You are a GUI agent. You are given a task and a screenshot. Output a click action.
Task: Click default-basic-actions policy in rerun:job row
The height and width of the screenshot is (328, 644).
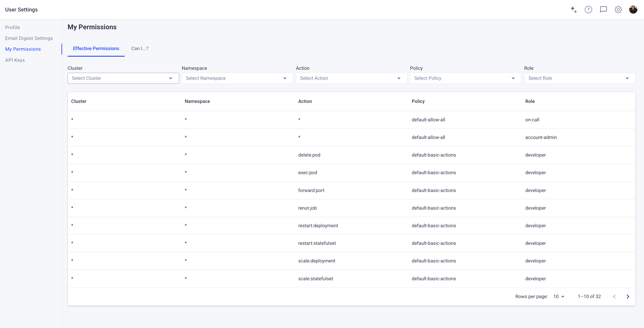tap(434, 208)
